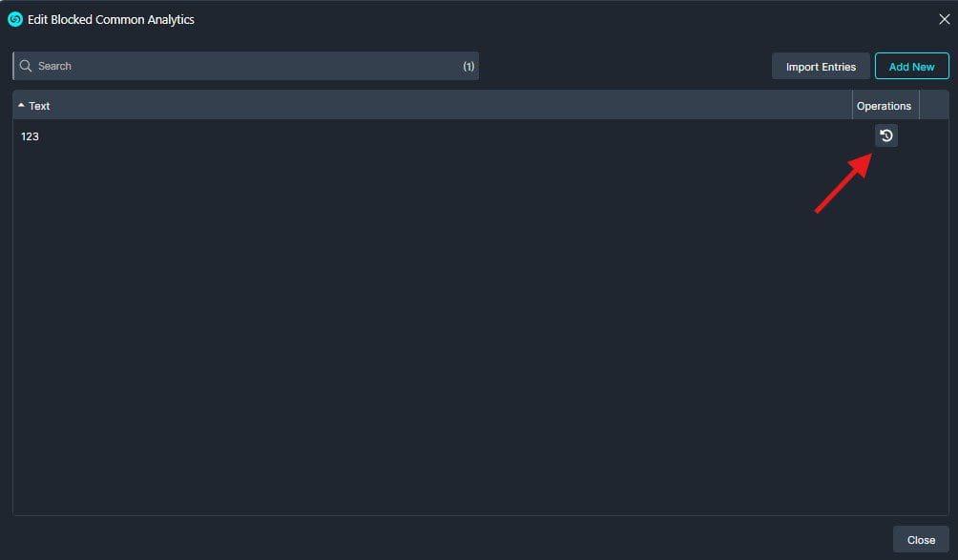Click the Text column label
The width and height of the screenshot is (958, 560).
pyautogui.click(x=39, y=106)
